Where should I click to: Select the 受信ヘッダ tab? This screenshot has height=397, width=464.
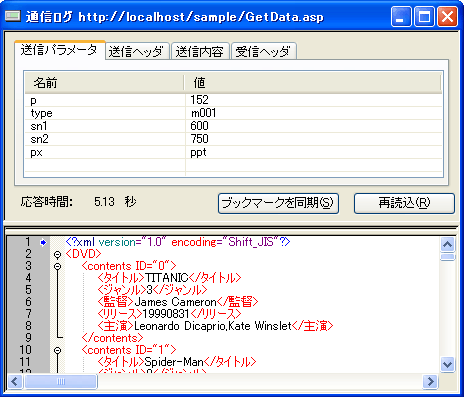point(263,52)
